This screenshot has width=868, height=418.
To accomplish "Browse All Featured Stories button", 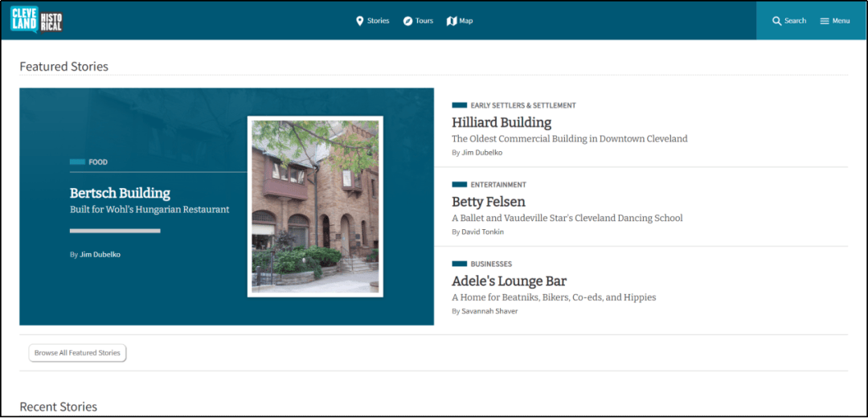I will click(x=77, y=353).
